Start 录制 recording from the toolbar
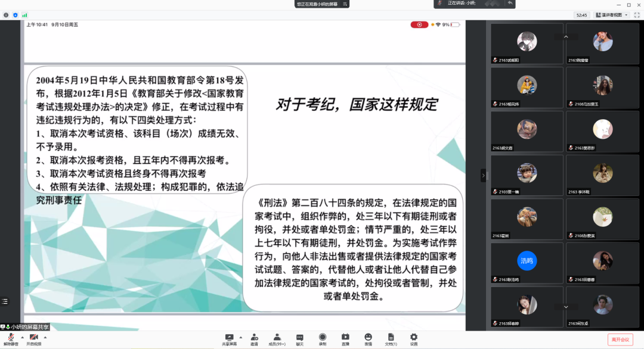644x349 pixels. pyautogui.click(x=323, y=338)
